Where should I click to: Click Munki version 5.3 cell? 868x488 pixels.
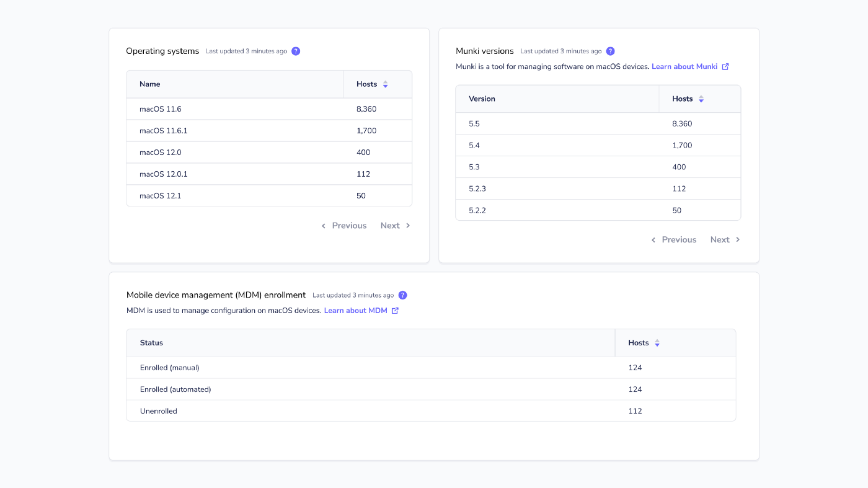point(474,167)
